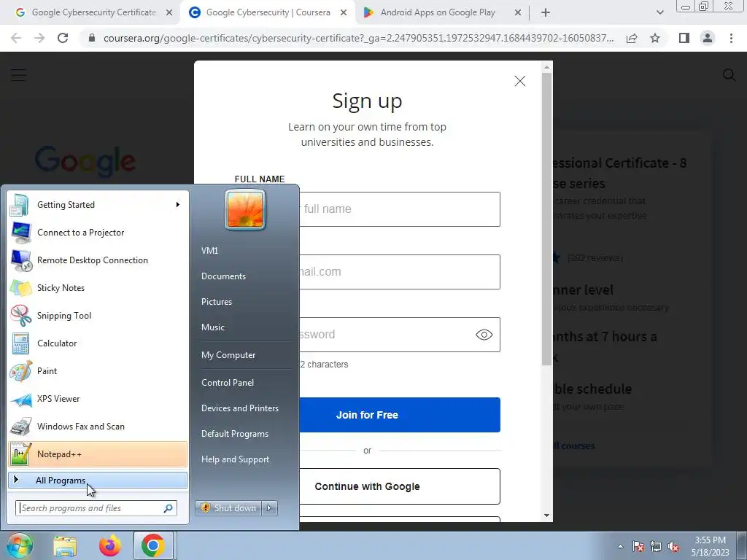Image resolution: width=747 pixels, height=560 pixels.
Task: Open Action Center flag in tray
Action: point(638,547)
